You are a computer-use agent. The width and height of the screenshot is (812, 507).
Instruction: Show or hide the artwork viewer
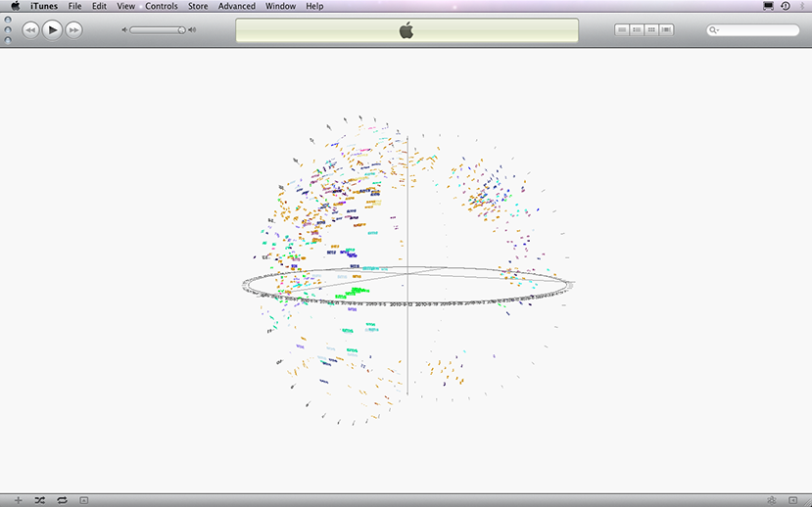tap(84, 499)
